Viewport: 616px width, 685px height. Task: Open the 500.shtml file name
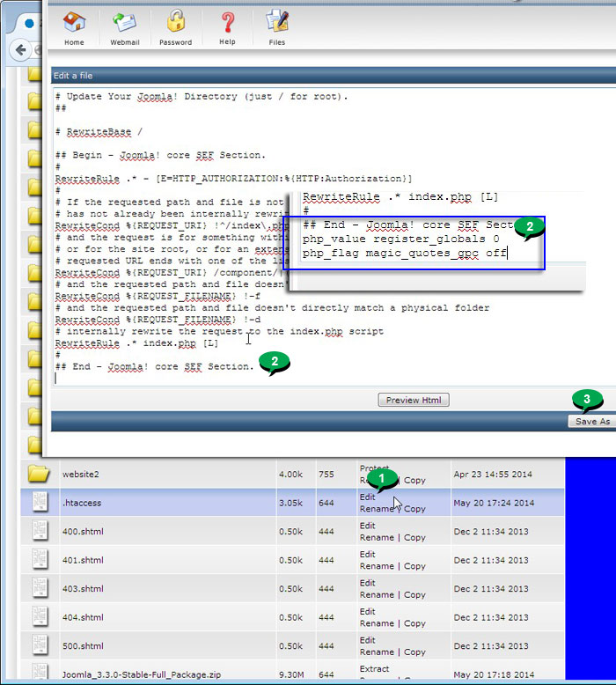click(83, 646)
